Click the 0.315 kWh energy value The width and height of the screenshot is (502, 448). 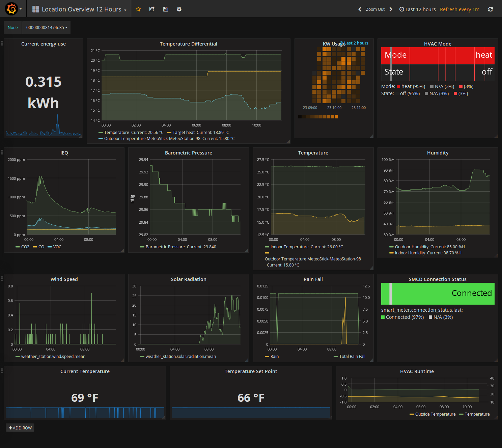[44, 92]
